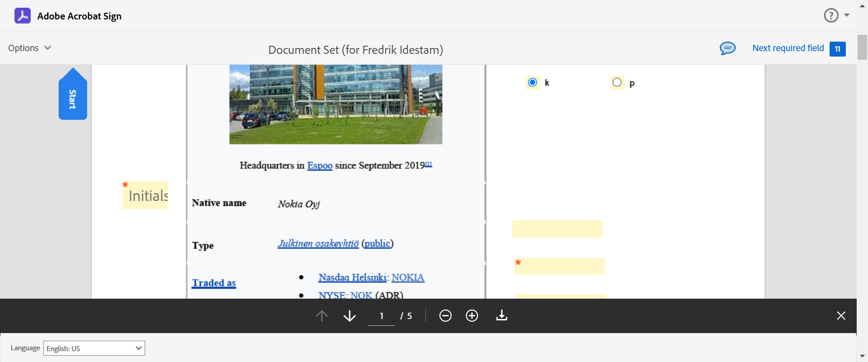Screen dimensions: 868x362
Task: Click the page number input box
Action: (382, 316)
